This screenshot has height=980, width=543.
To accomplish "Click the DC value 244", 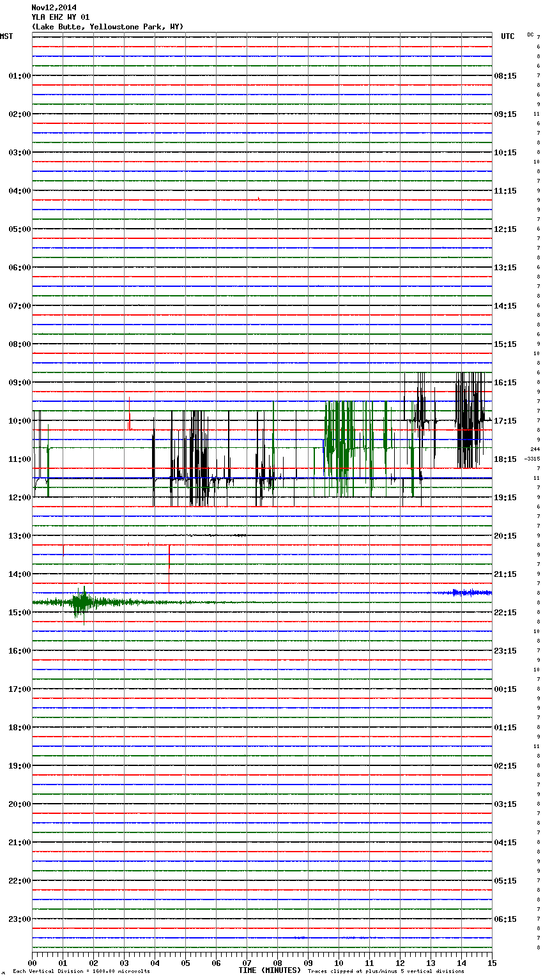I will tap(535, 449).
